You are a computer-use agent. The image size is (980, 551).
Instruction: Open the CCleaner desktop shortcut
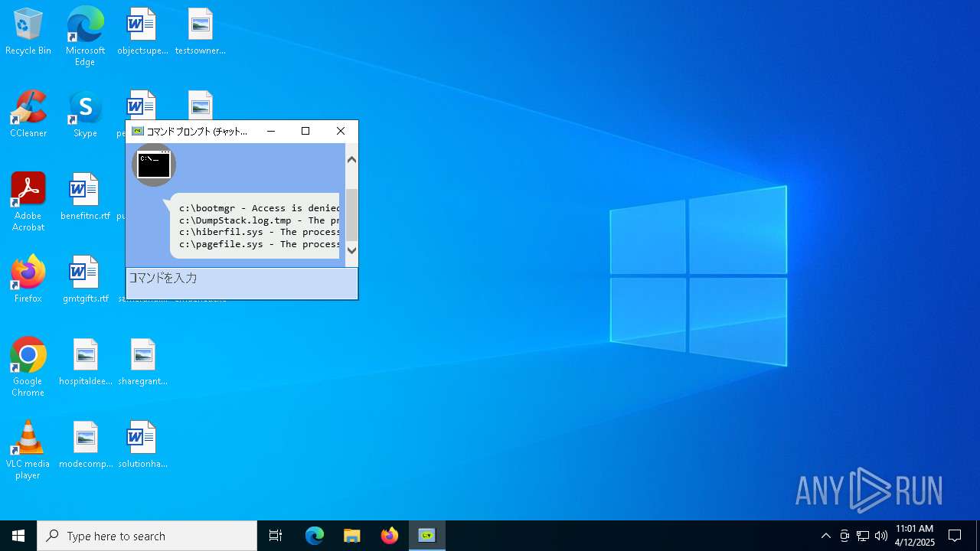28,114
